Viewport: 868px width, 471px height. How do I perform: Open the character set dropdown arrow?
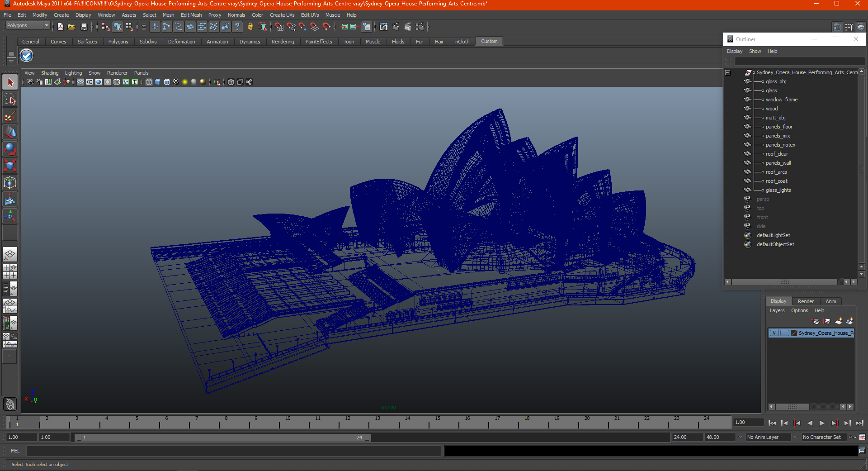pos(796,437)
